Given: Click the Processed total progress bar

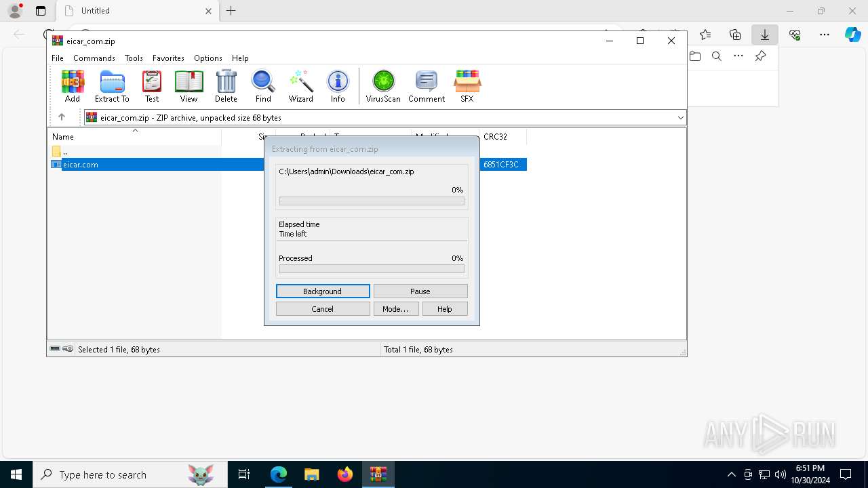Looking at the screenshot, I should (372, 269).
